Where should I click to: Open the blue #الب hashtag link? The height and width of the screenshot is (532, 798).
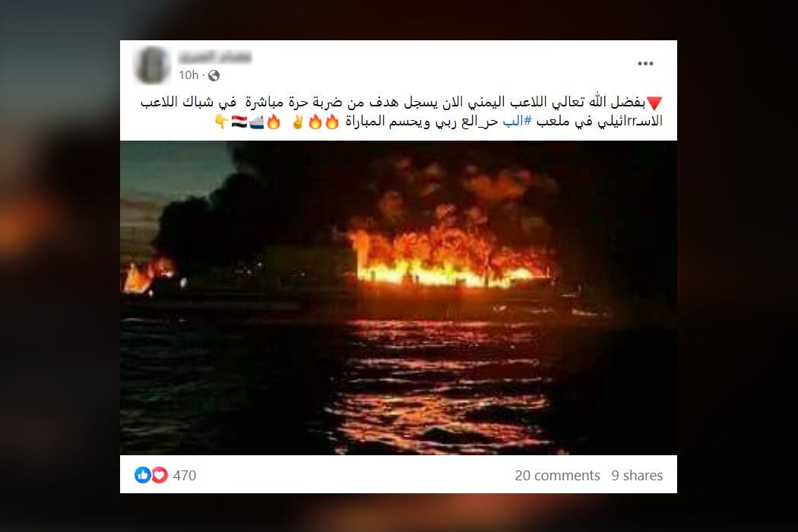[517, 122]
